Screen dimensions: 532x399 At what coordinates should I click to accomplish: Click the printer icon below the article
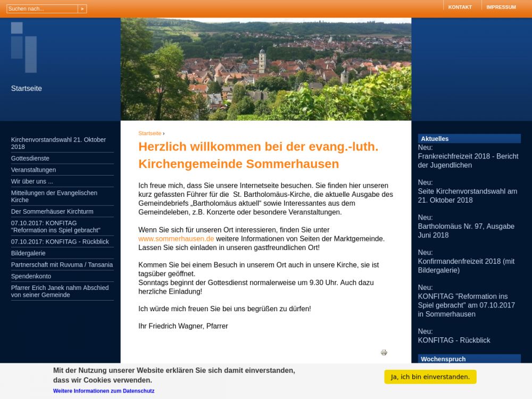[384, 352]
